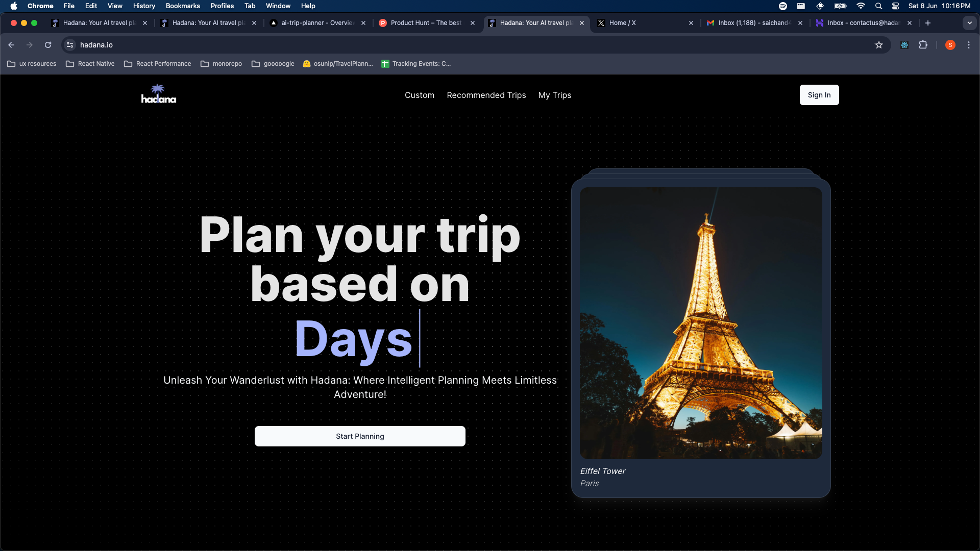Open macOS Control Center toggle icon
The height and width of the screenshot is (551, 980).
(895, 6)
